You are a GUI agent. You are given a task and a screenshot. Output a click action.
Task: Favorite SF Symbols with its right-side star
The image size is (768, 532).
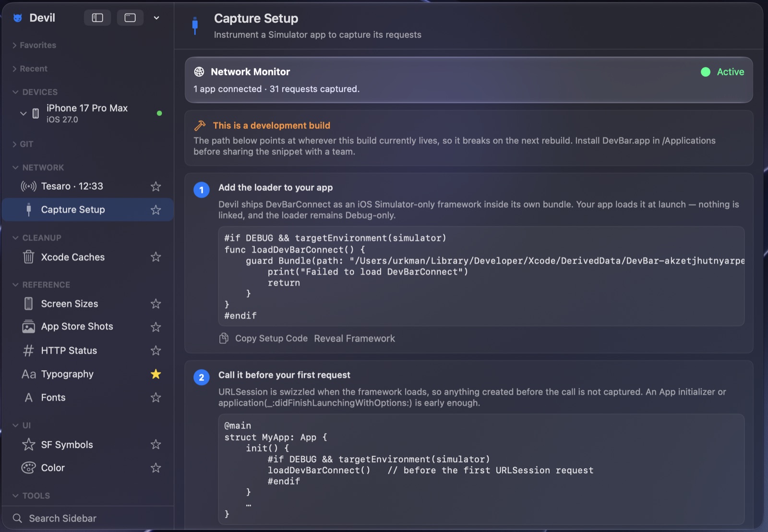[x=156, y=445]
